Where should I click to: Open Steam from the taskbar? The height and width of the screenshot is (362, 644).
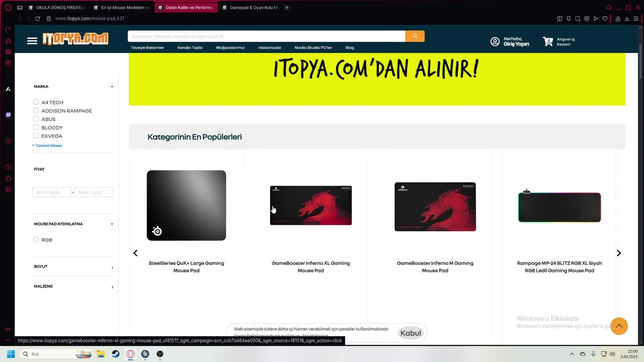116,354
